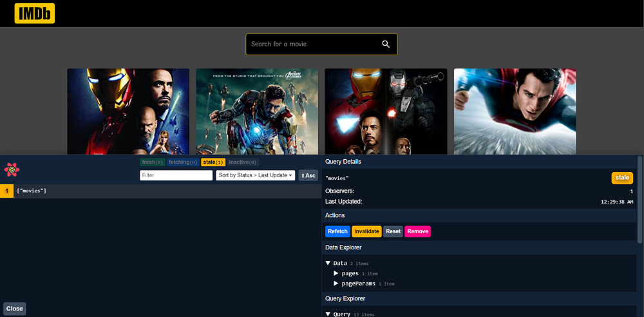Image resolution: width=644 pixels, height=317 pixels.
Task: Close the devtools with the Close button
Action: point(14,309)
